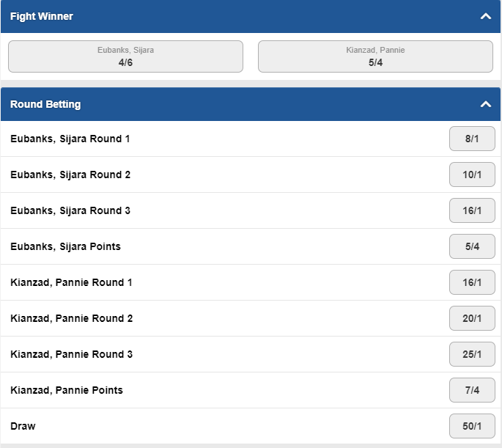Click the 'Kianzad, Pannie Round 2' label
502x448 pixels.
(x=71, y=318)
